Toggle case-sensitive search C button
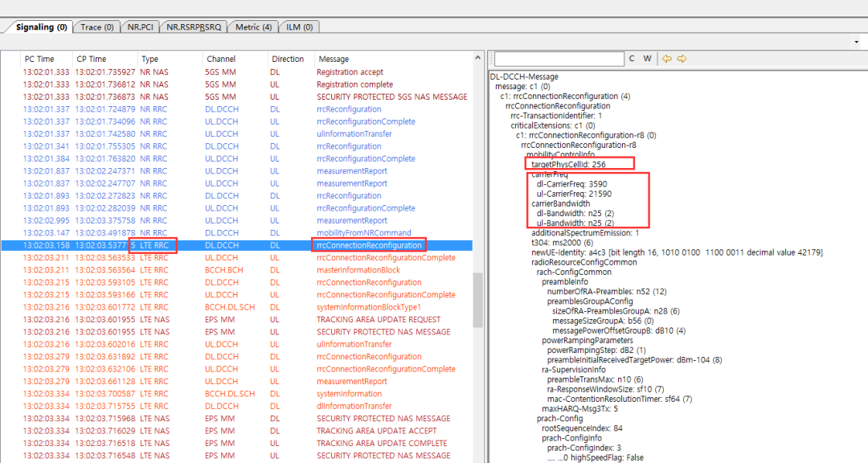The width and height of the screenshot is (868, 463). pos(632,59)
